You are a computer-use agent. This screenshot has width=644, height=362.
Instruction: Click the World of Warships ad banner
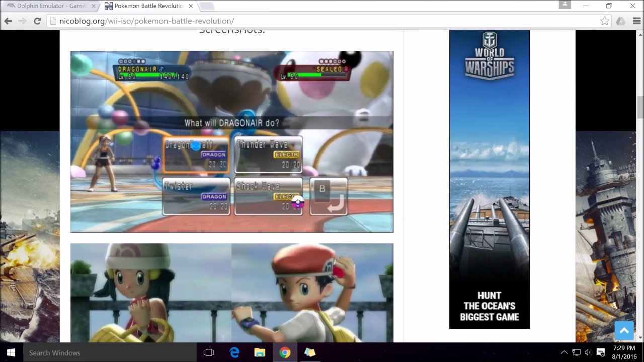coord(489,179)
